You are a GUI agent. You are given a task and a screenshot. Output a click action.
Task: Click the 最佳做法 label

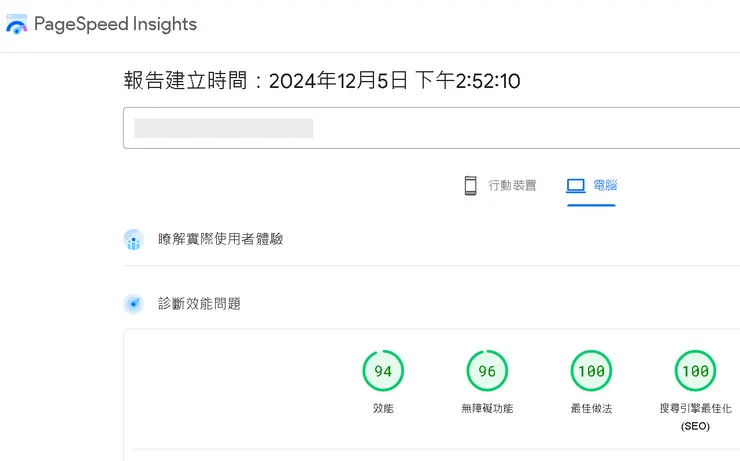(x=591, y=409)
